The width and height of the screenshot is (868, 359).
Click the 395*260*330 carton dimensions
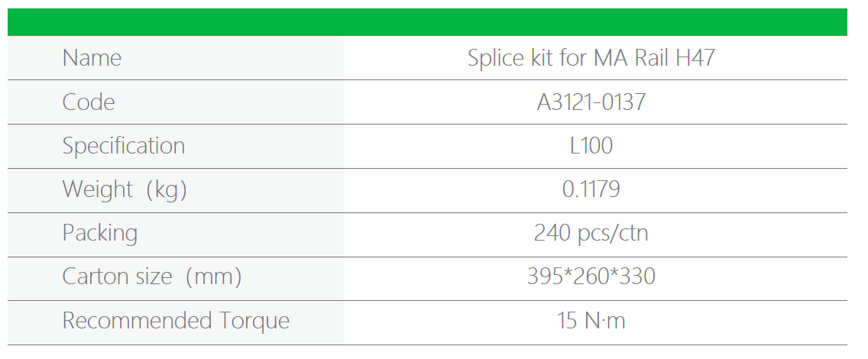(x=591, y=277)
